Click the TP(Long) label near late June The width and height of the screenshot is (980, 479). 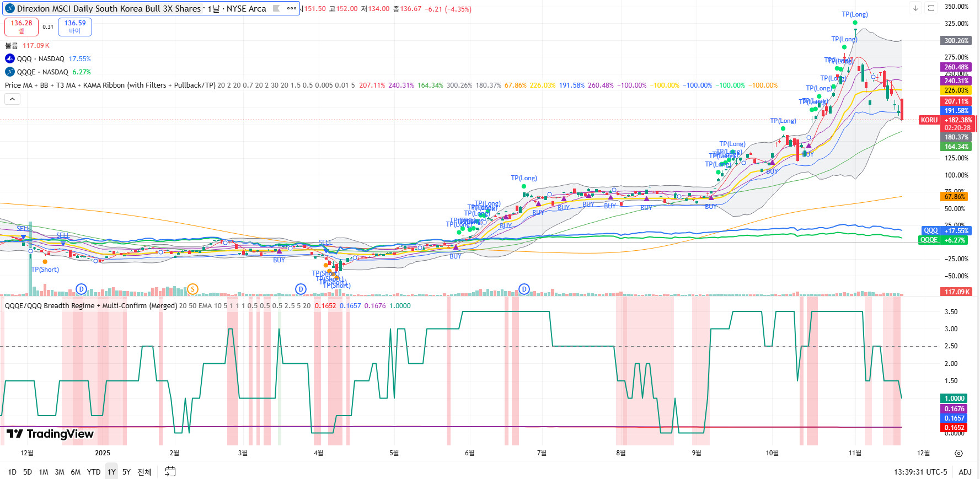[524, 178]
